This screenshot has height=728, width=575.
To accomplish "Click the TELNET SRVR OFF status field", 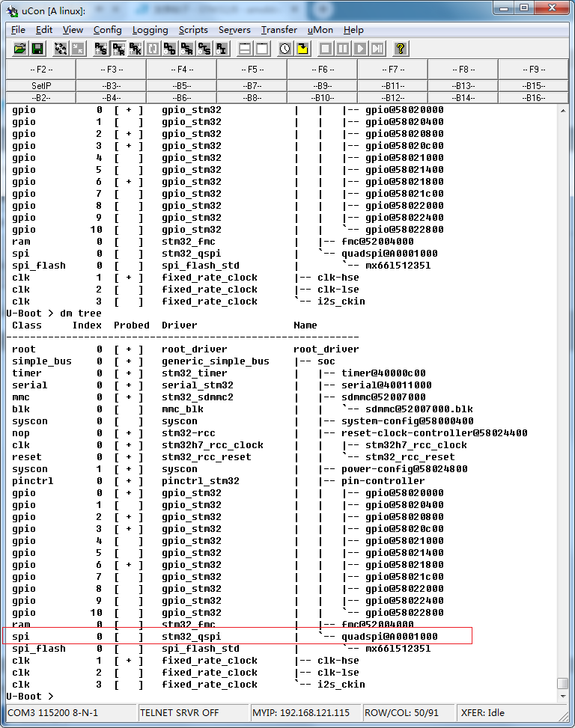I will point(193,713).
